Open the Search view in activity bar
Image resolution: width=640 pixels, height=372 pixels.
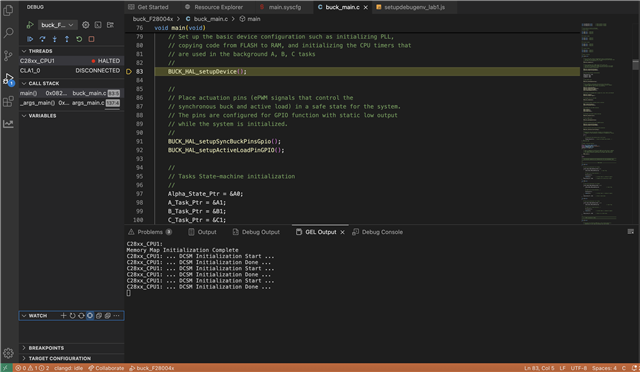8,33
